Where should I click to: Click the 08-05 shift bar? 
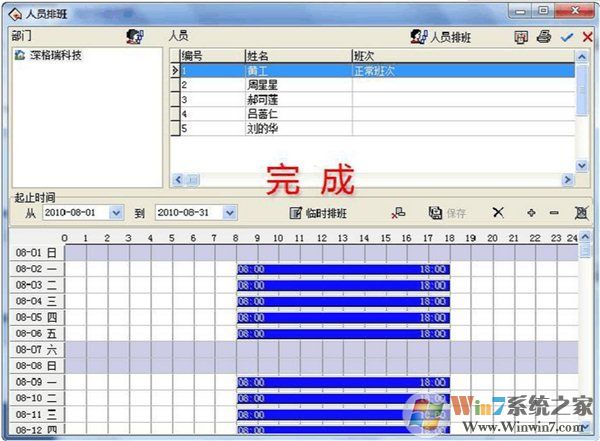pyautogui.click(x=343, y=318)
